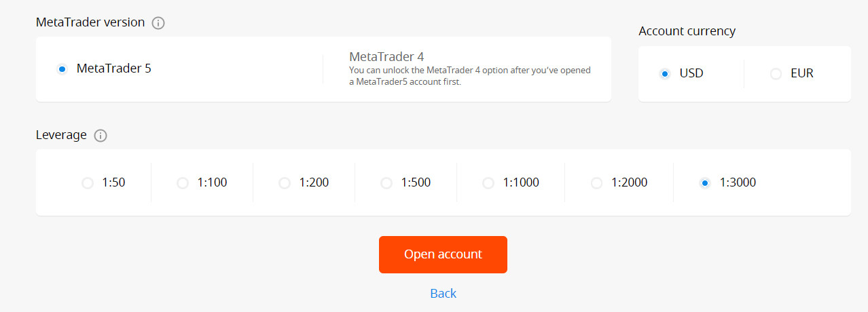Click the Account currency section heading
Viewport: 868px width, 312px height.
point(687,31)
